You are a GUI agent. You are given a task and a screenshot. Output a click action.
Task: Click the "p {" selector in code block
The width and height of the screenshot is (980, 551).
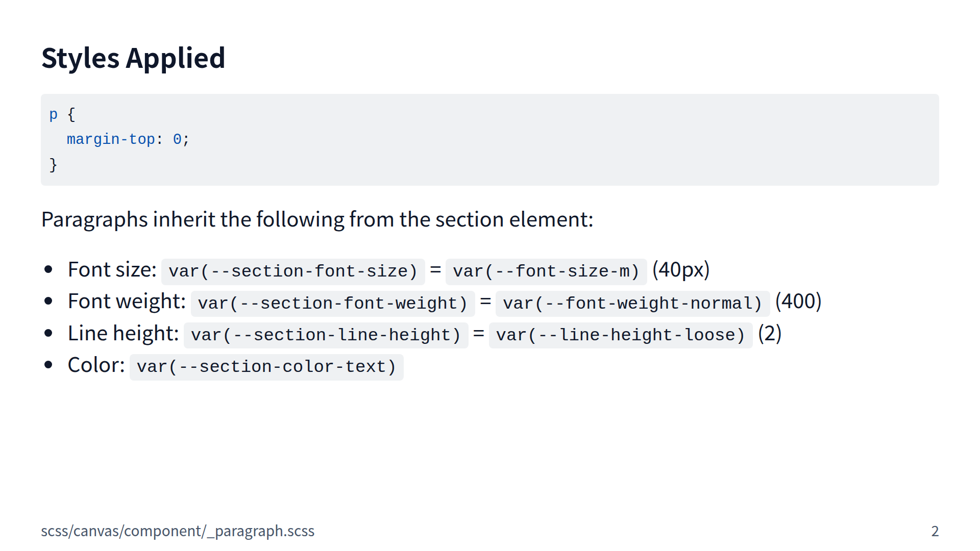tap(62, 115)
